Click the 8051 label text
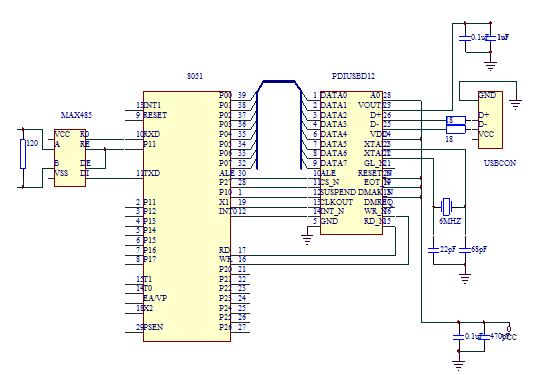538x375 pixels. (195, 76)
